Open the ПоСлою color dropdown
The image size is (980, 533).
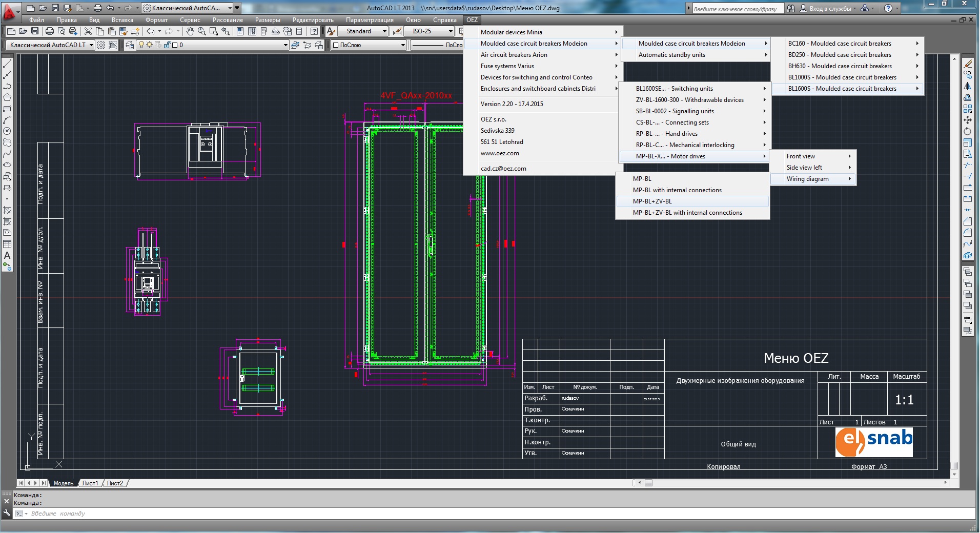[x=367, y=45]
